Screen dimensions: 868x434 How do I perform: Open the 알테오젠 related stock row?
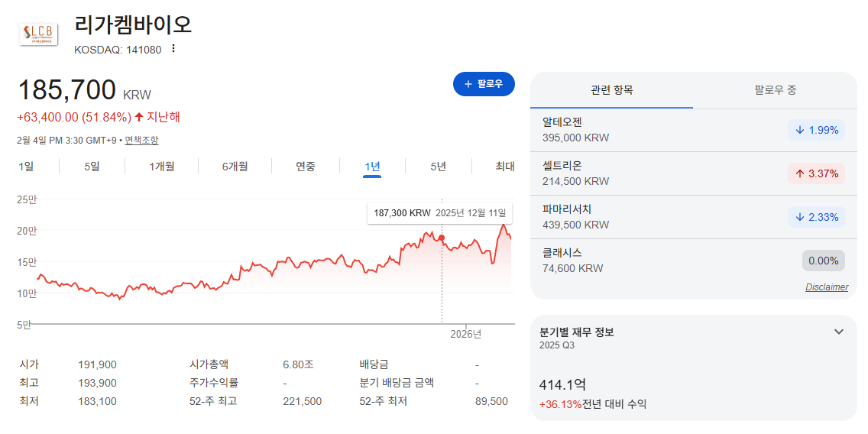pos(694,130)
